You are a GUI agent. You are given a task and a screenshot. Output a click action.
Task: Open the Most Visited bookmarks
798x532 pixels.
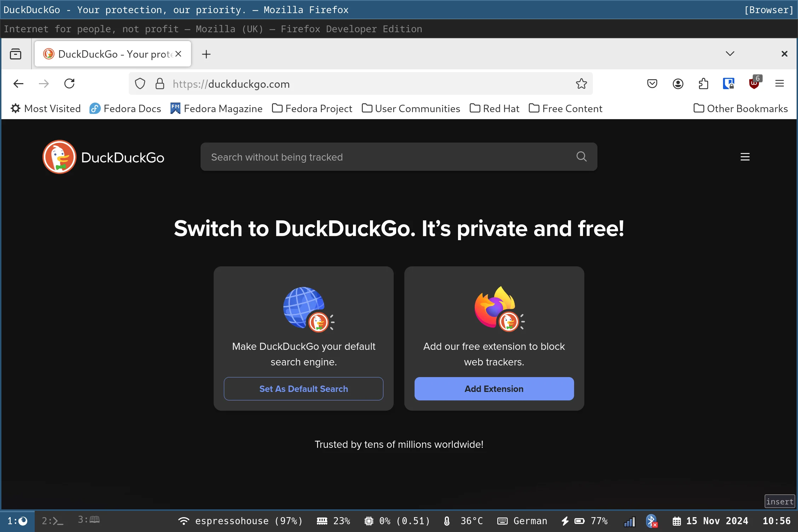(x=46, y=109)
